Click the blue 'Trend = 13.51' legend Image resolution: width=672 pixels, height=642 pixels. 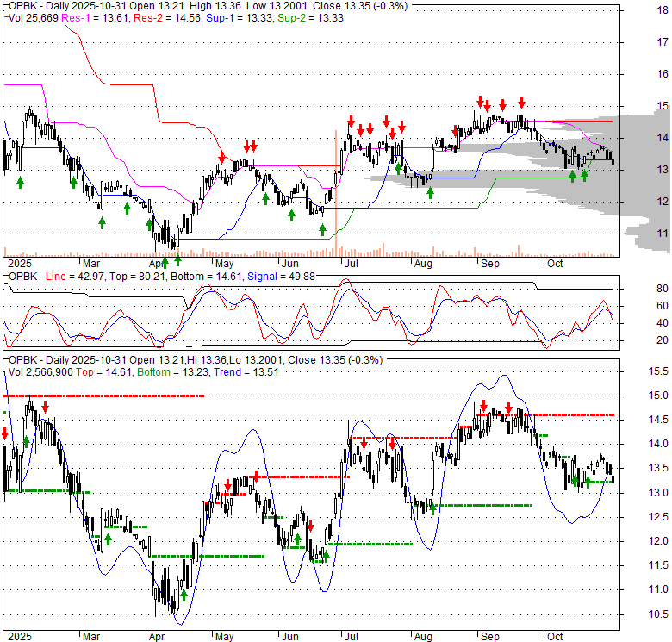[x=246, y=372]
